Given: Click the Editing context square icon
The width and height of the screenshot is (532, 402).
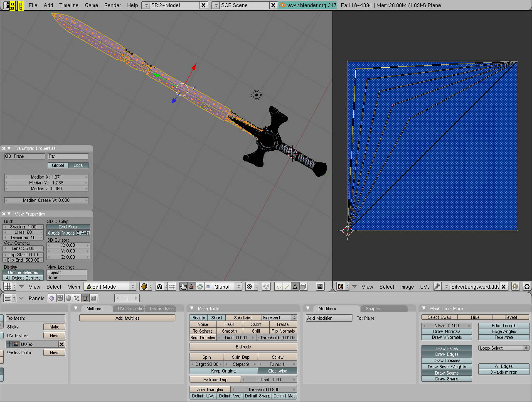Looking at the screenshot, I should [85, 298].
